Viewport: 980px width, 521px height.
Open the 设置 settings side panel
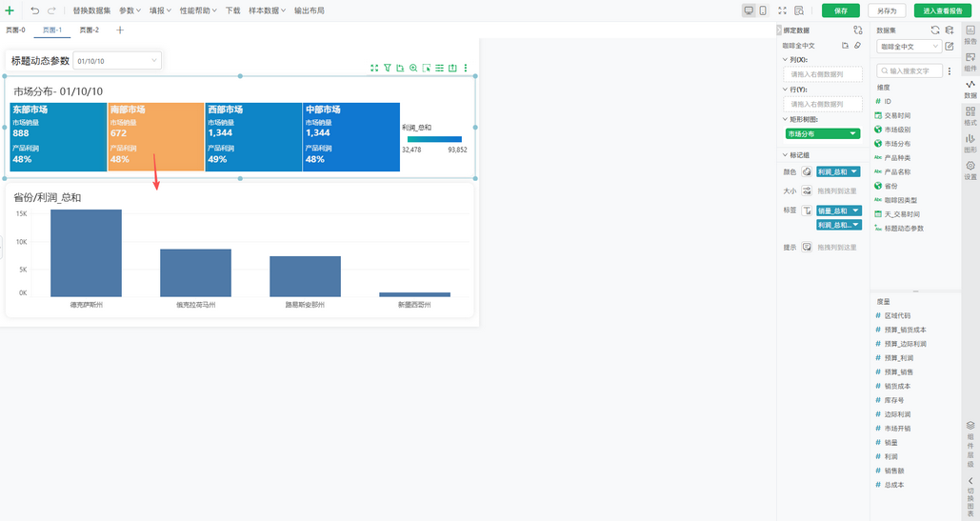(970, 170)
